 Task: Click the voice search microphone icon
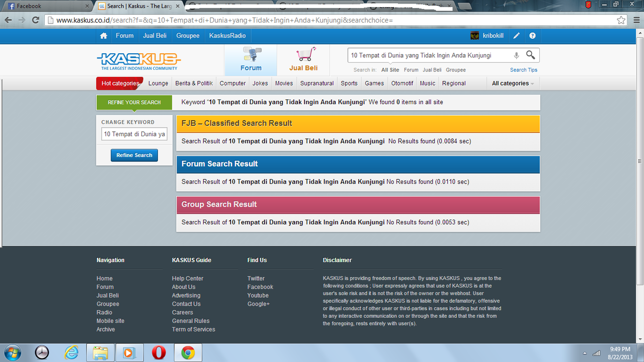click(x=516, y=55)
